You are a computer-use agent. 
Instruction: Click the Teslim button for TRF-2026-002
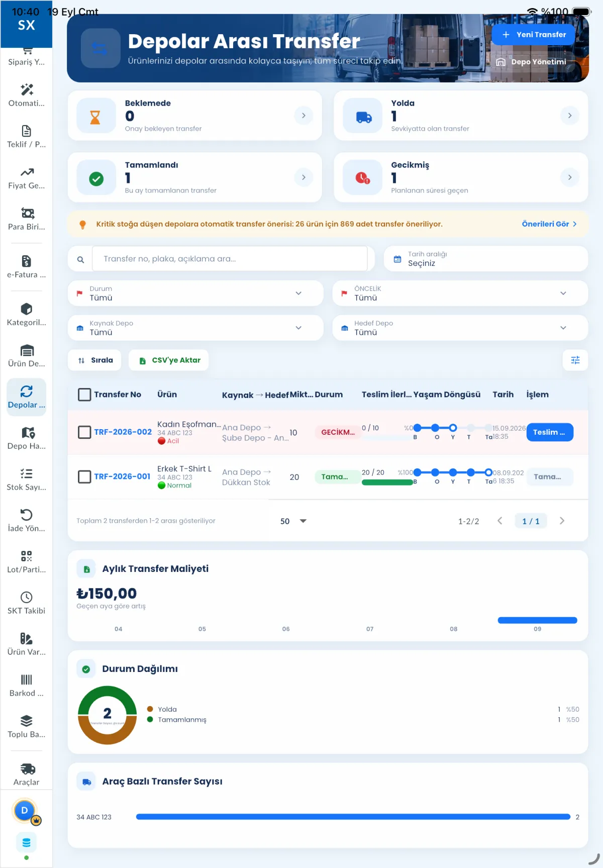[550, 432]
